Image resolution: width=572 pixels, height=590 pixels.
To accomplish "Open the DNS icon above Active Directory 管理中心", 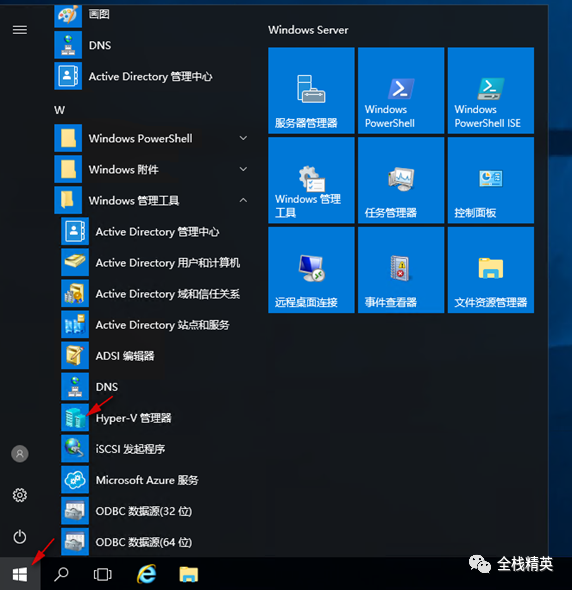I will pyautogui.click(x=68, y=45).
